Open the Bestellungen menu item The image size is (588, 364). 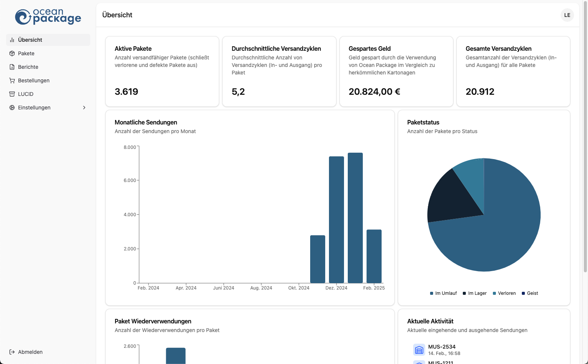tap(34, 80)
